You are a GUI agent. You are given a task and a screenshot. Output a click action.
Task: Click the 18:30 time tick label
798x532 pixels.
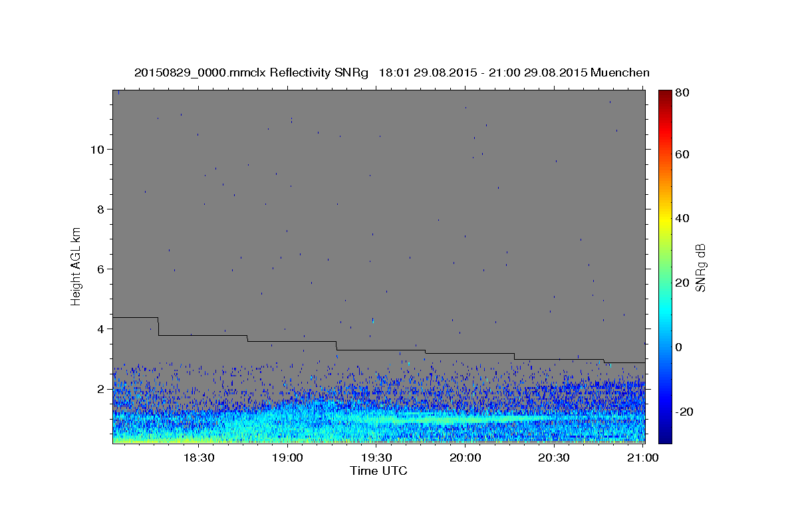198,458
